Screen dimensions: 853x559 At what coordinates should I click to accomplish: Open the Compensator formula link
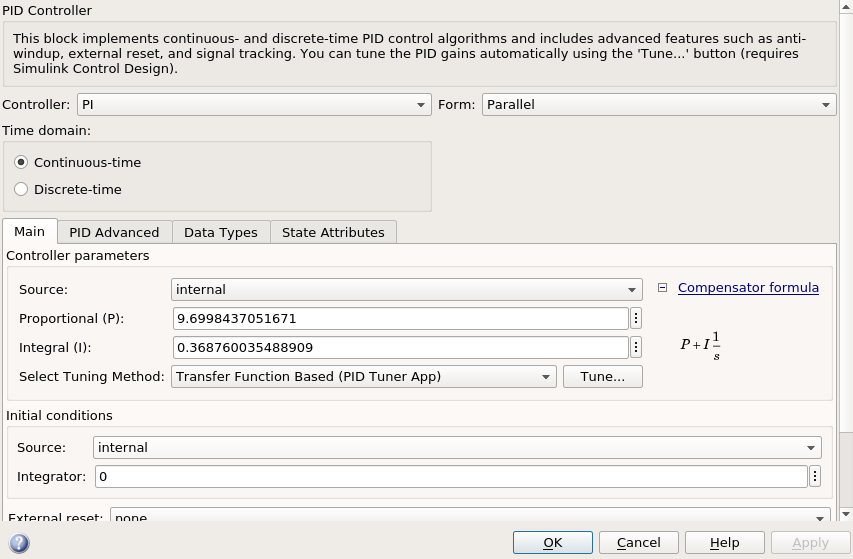[748, 288]
